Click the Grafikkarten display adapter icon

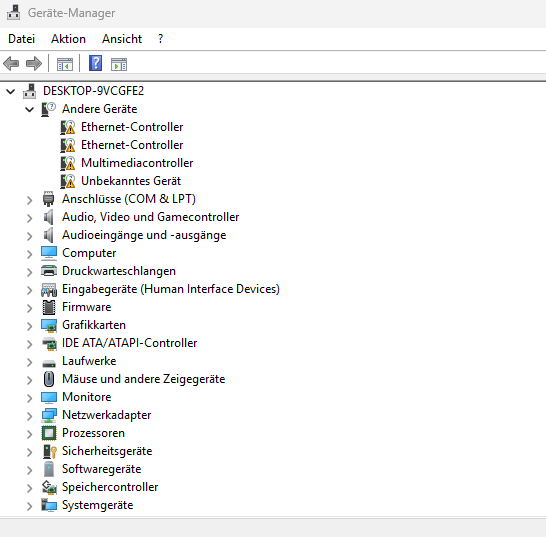(49, 325)
